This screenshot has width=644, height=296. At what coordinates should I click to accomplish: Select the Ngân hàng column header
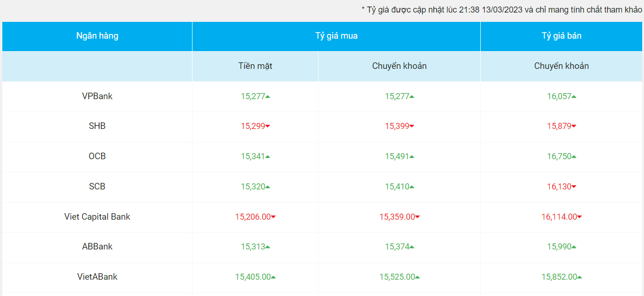(x=97, y=36)
